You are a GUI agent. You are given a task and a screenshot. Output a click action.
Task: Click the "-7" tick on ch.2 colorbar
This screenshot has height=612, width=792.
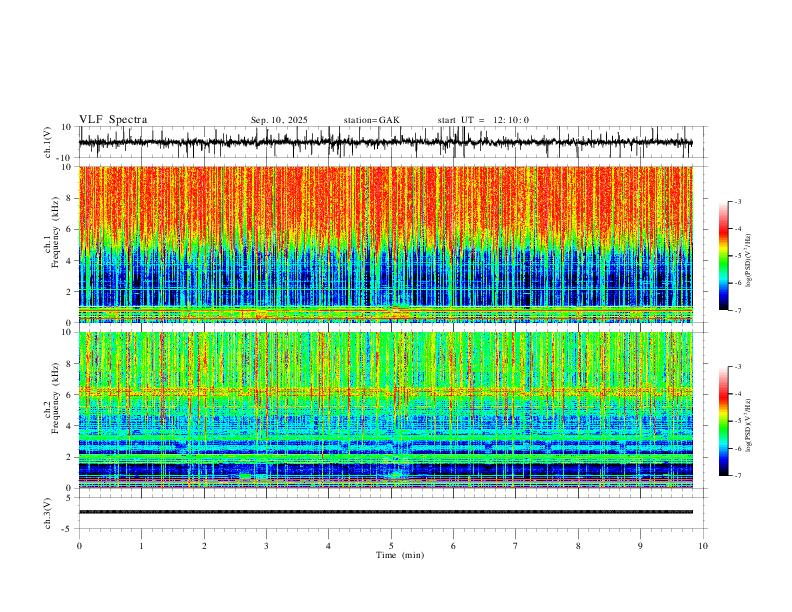(x=738, y=475)
